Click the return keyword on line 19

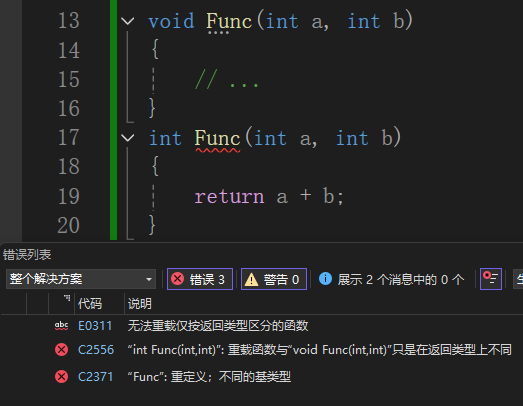[229, 196]
